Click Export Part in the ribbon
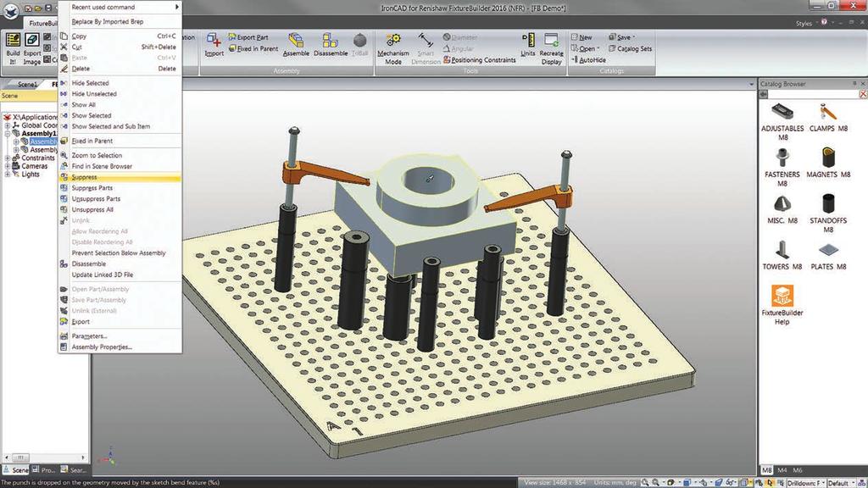The image size is (868, 488). point(248,37)
